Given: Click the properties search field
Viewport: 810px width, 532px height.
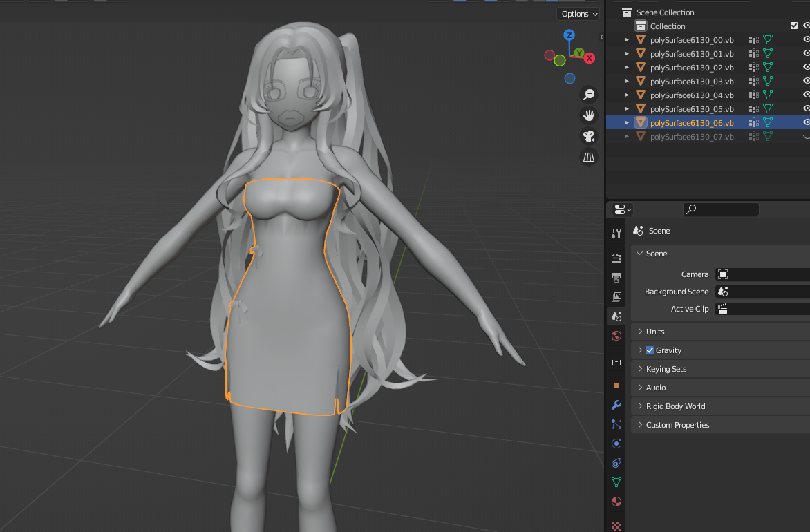Looking at the screenshot, I should tap(721, 209).
